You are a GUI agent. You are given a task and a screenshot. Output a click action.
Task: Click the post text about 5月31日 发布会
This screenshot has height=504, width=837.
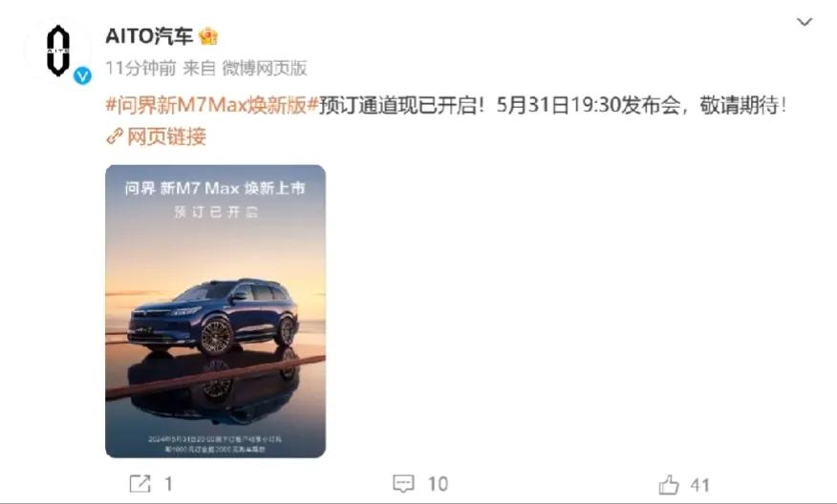pos(552,105)
